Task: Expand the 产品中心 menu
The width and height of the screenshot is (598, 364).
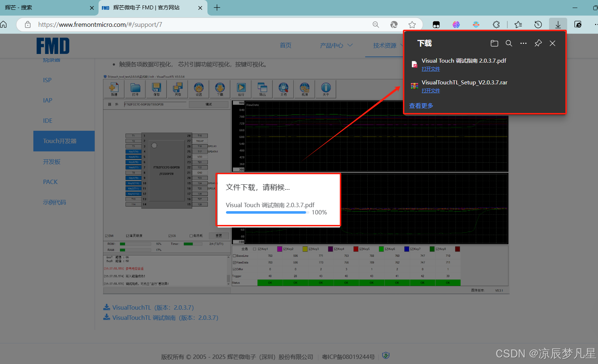Action: pyautogui.click(x=336, y=45)
